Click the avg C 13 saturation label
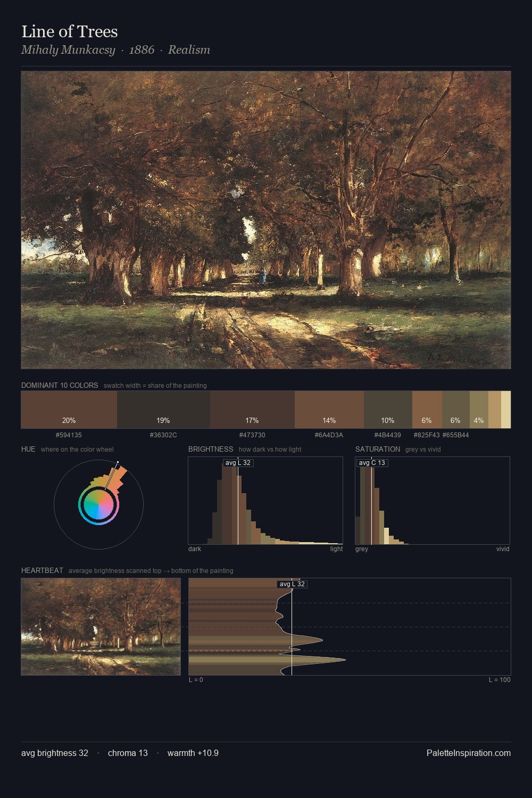 click(372, 463)
